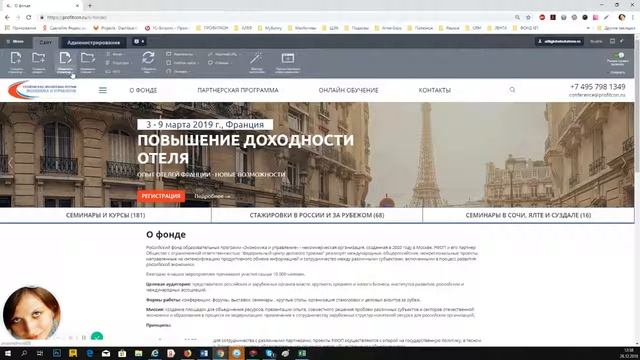Click browser back arrow
This screenshot has height=360, width=640.
pyautogui.click(x=7, y=17)
